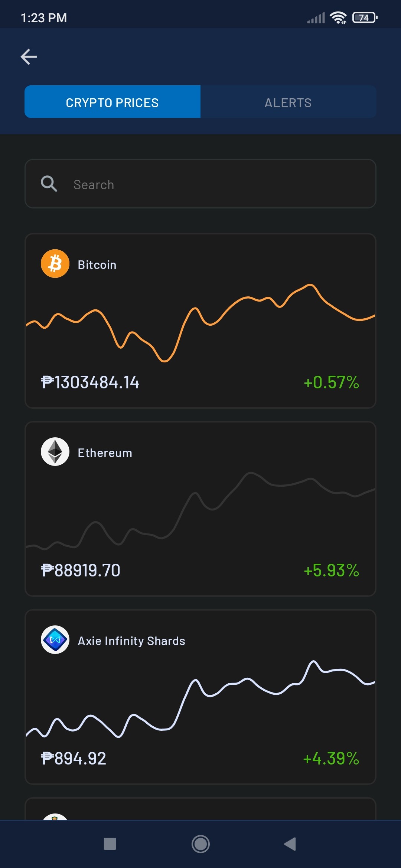Tap Bitcoin +0.57% change label
This screenshot has height=868, width=401.
click(331, 382)
